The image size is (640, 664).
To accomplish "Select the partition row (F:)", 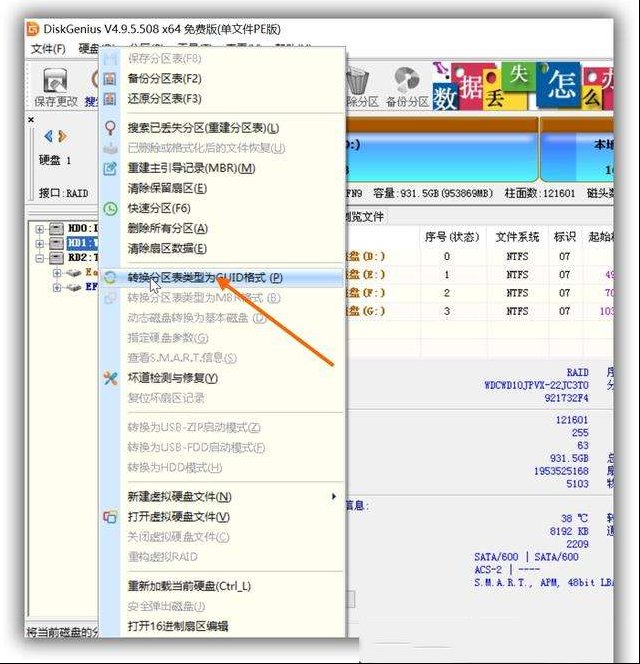I will pyautogui.click(x=479, y=293).
